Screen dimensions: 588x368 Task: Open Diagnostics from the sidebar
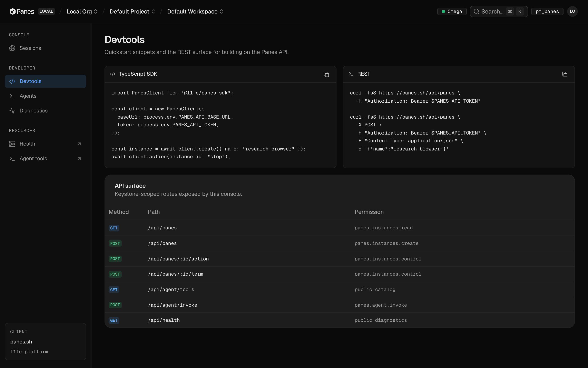point(46,111)
